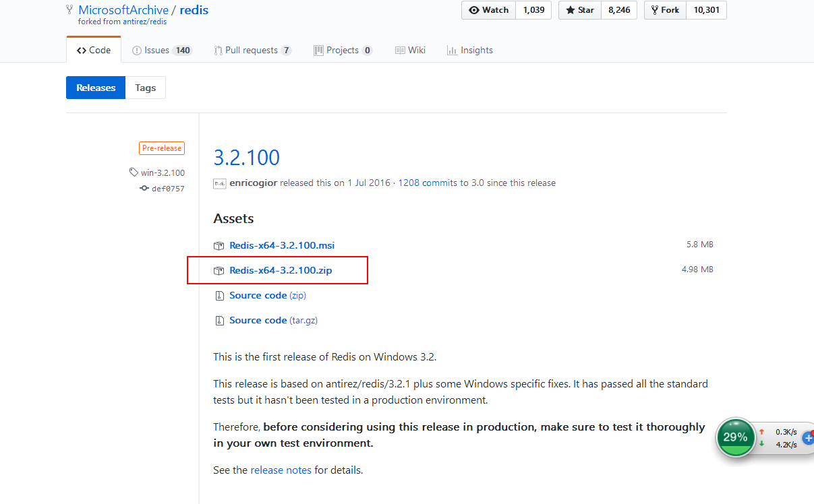Click the Pull requests count badge 7

[x=286, y=50]
